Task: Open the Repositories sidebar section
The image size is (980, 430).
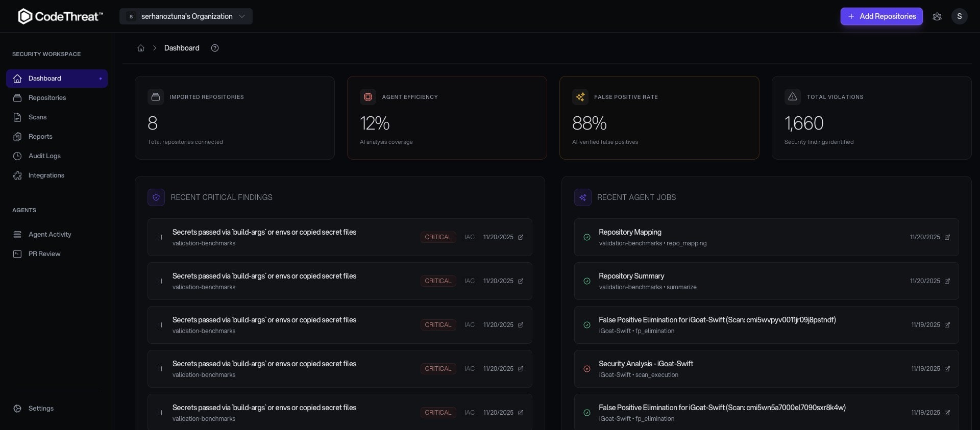Action: click(x=47, y=98)
